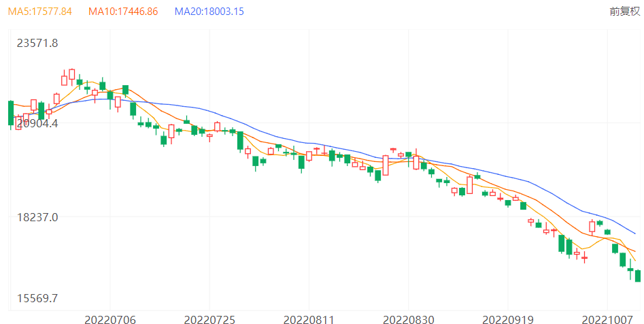Viewport: 644px width, 324px height.
Task: Open the 前复权 adjustment option
Action: 625,11
